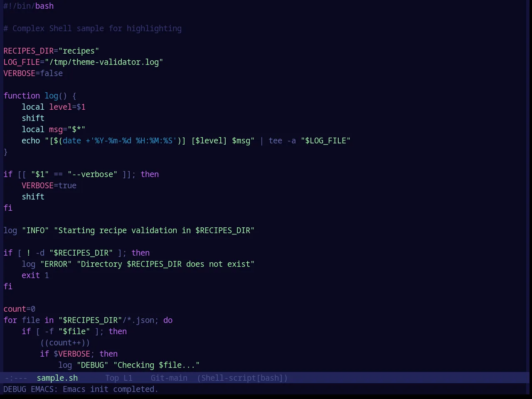Click the "$file" string in -f test

74,331
